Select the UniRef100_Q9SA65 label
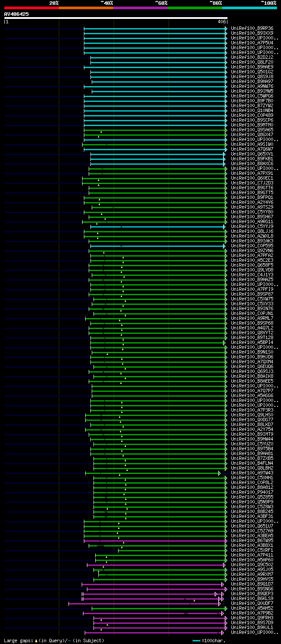Viewport: 281px width, 644px height. click(252, 130)
